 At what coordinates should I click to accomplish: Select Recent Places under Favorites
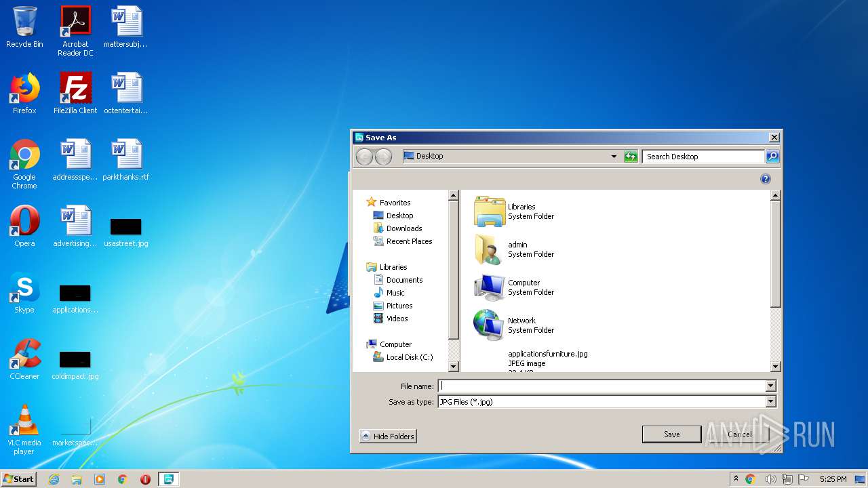403,241
